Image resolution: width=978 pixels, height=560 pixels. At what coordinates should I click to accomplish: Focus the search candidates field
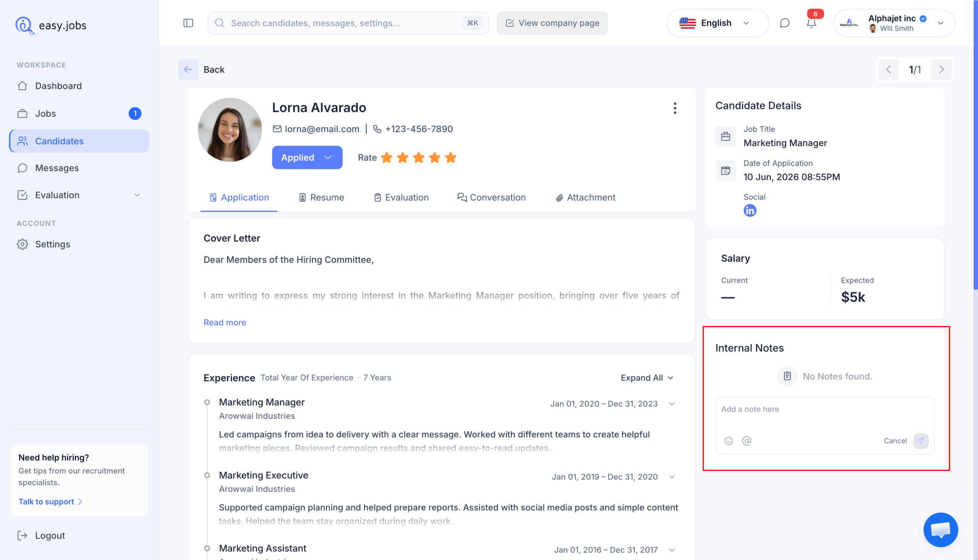coord(348,23)
